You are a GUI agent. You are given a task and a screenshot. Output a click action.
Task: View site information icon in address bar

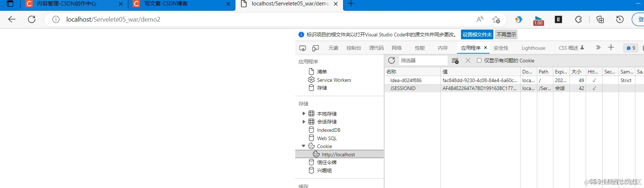click(x=56, y=19)
